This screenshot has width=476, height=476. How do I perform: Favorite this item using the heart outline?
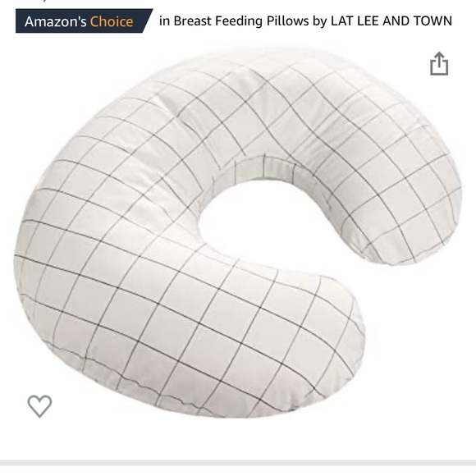coord(39,406)
